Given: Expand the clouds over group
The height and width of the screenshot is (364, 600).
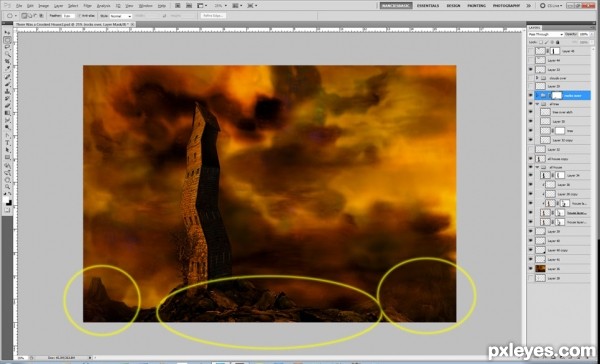Looking at the screenshot, I should [537, 78].
